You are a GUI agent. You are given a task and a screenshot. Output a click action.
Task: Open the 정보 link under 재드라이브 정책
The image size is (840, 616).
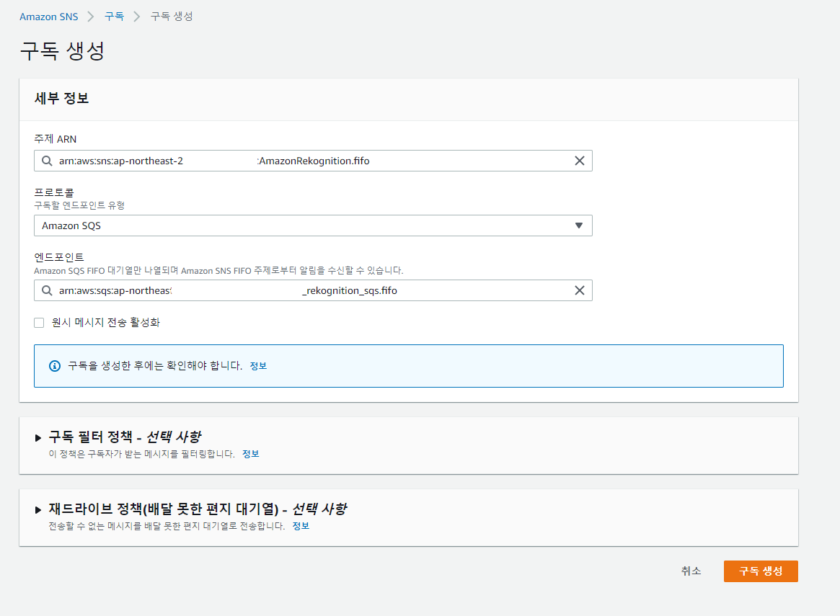(x=301, y=526)
